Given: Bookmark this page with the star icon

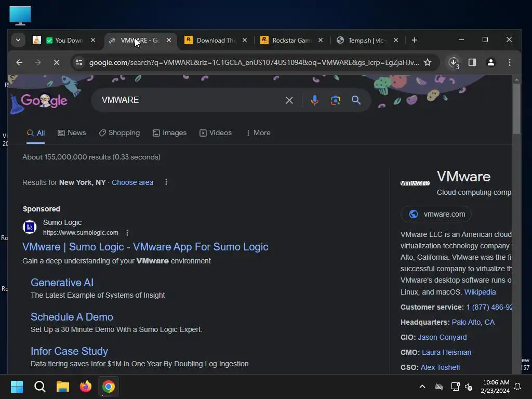Looking at the screenshot, I should pyautogui.click(x=428, y=62).
